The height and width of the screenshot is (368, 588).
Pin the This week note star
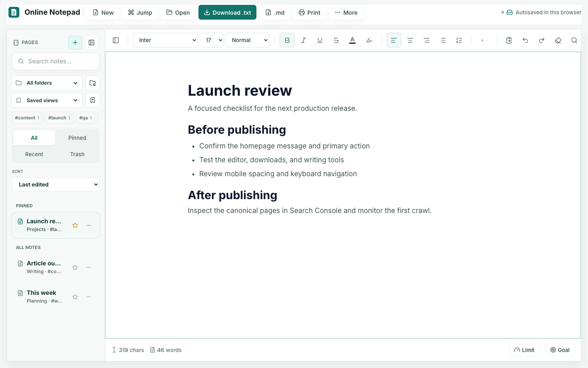click(x=75, y=297)
